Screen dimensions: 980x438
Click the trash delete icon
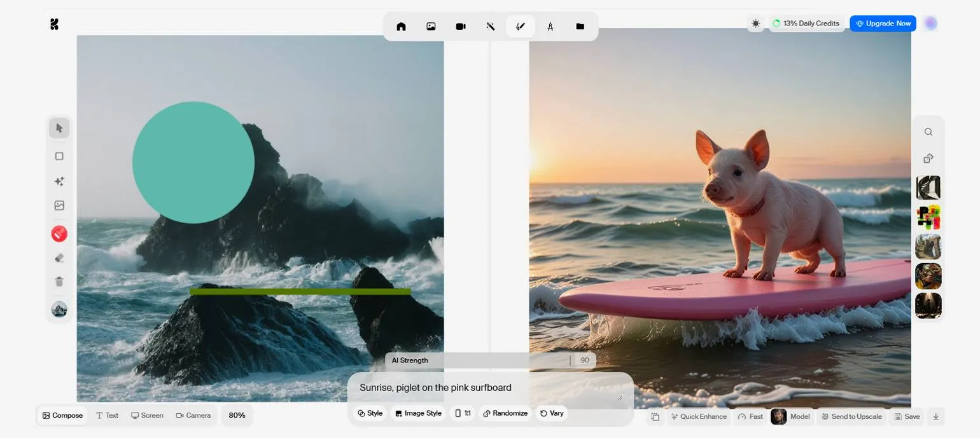59,282
